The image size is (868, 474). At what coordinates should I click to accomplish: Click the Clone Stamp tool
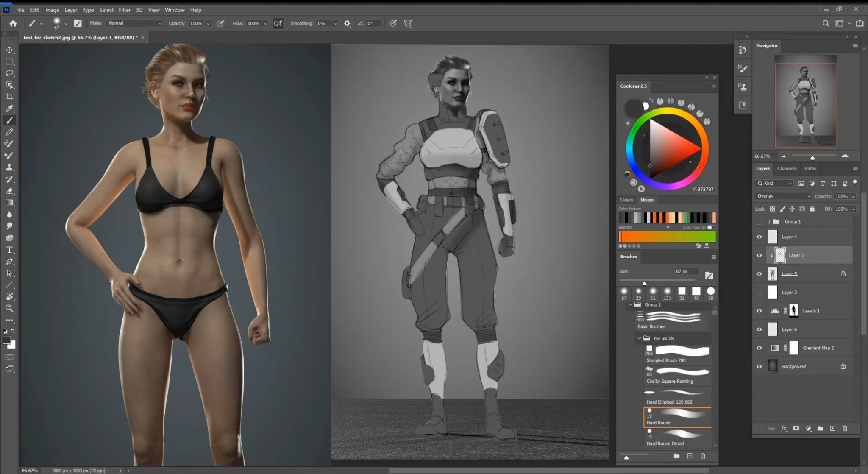[x=9, y=166]
